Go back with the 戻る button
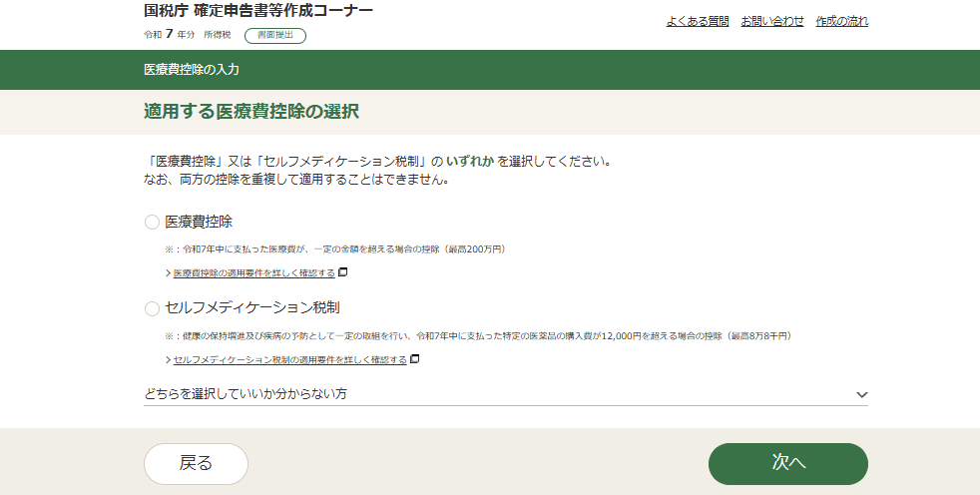980x495 pixels. pos(197,464)
